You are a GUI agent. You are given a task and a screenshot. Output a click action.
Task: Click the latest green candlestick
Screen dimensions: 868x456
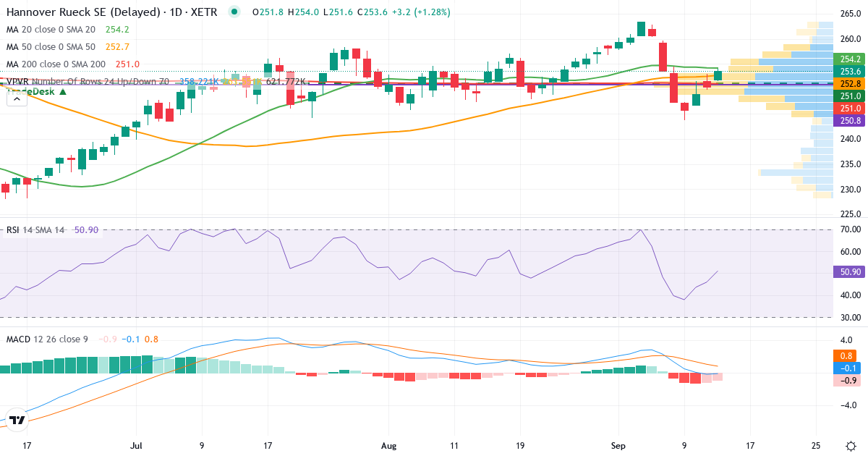pos(718,75)
